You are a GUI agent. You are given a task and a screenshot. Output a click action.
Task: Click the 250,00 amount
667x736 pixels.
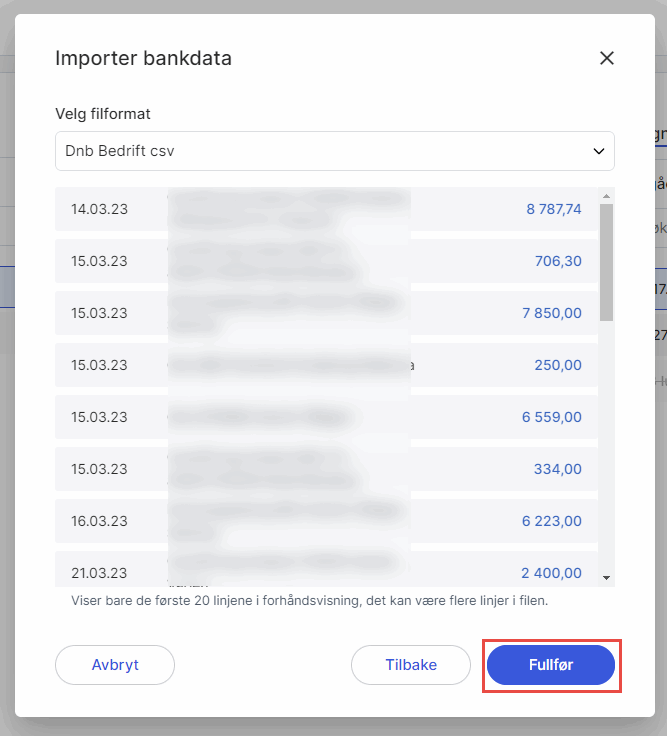click(x=558, y=365)
